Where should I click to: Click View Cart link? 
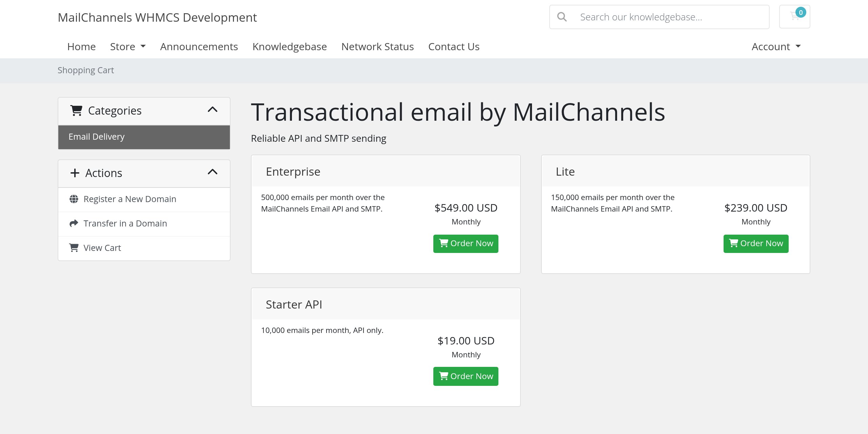[102, 248]
